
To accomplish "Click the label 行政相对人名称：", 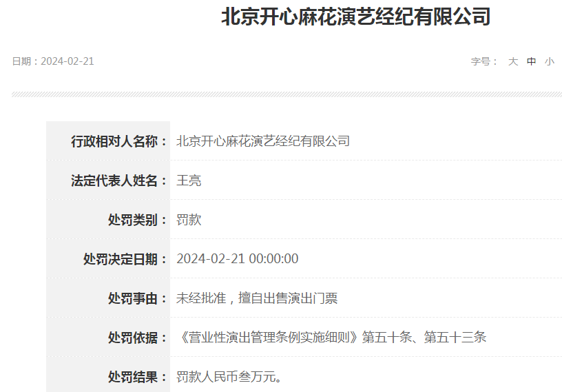I will (x=119, y=141).
